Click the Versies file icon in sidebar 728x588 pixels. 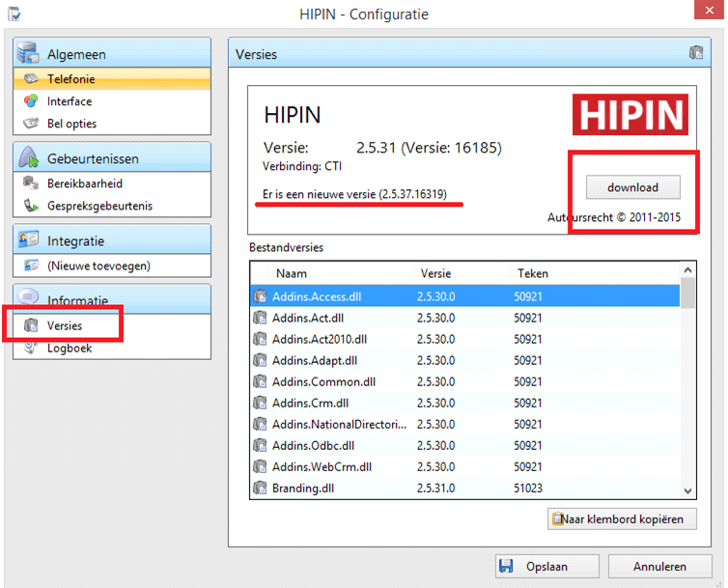click(31, 325)
